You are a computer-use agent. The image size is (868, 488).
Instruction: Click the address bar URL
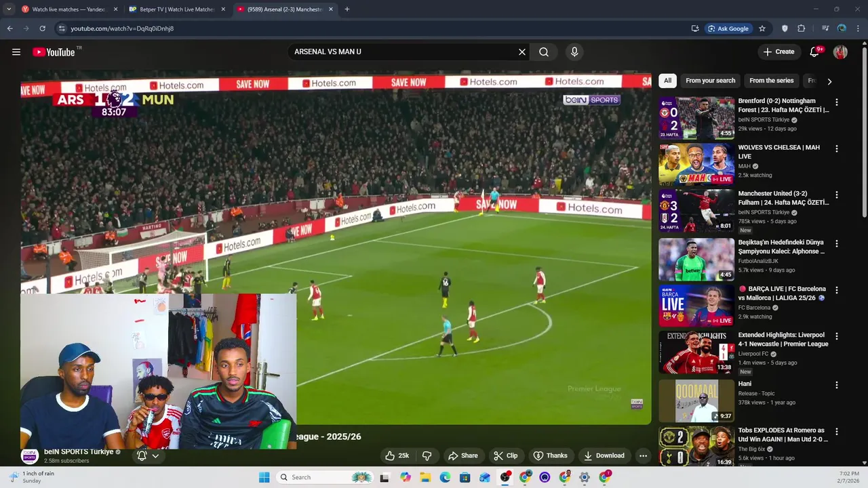pos(123,28)
